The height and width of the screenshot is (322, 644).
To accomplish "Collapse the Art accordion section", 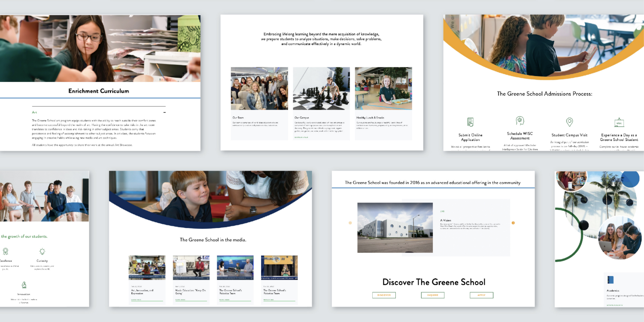I will tap(164, 112).
